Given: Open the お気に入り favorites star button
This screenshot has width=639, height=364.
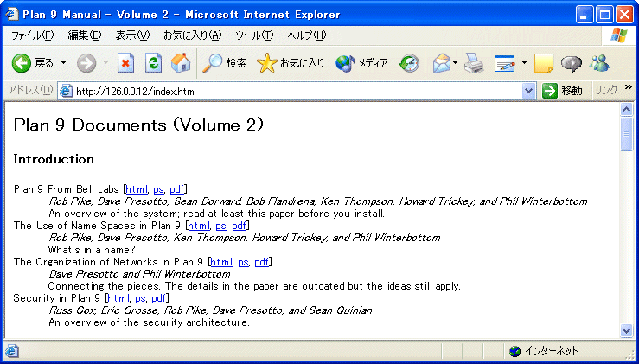Looking at the screenshot, I should tap(291, 63).
